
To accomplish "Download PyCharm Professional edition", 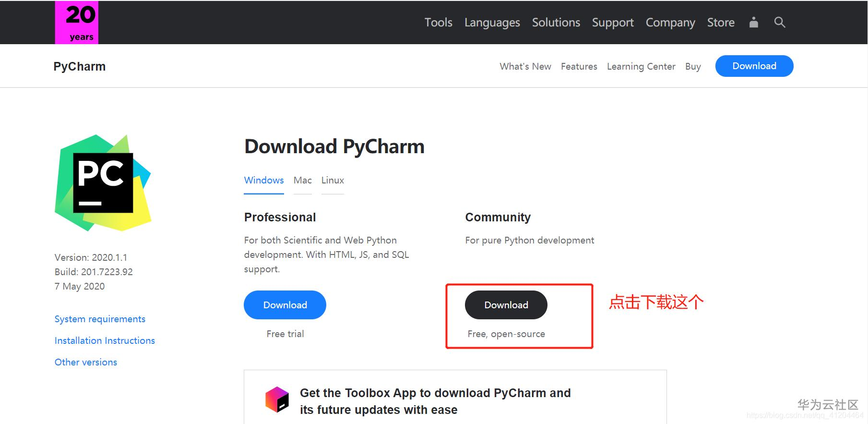I will 285,305.
